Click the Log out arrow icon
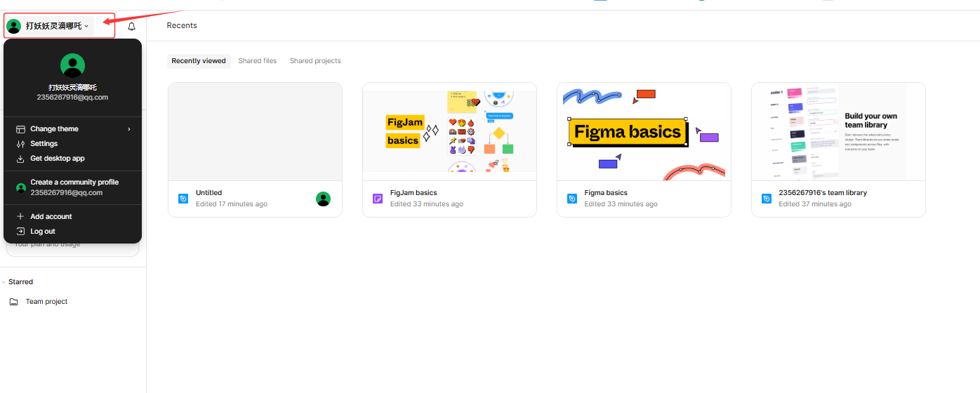Viewport: 980px width, 393px height. click(20, 232)
